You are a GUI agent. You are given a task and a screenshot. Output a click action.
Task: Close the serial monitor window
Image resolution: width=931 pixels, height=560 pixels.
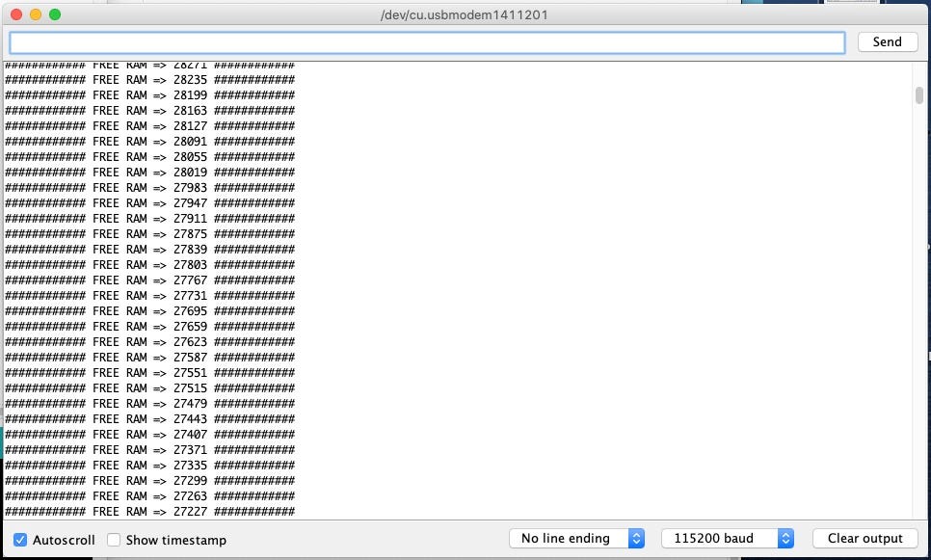pyautogui.click(x=16, y=14)
